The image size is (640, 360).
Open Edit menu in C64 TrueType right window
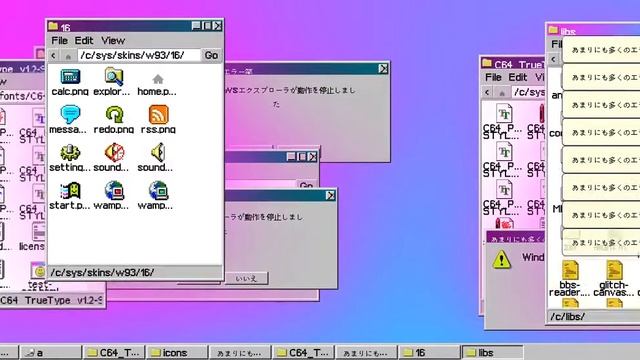coord(518,77)
